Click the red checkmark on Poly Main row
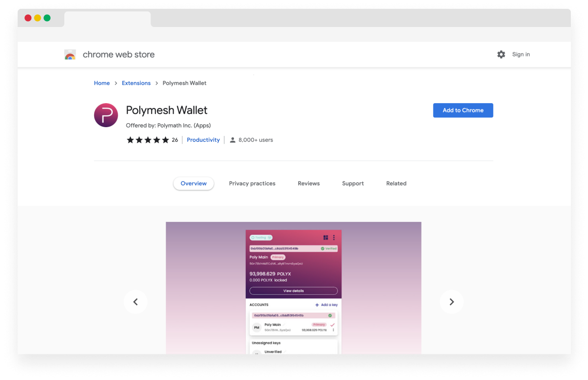 click(332, 325)
